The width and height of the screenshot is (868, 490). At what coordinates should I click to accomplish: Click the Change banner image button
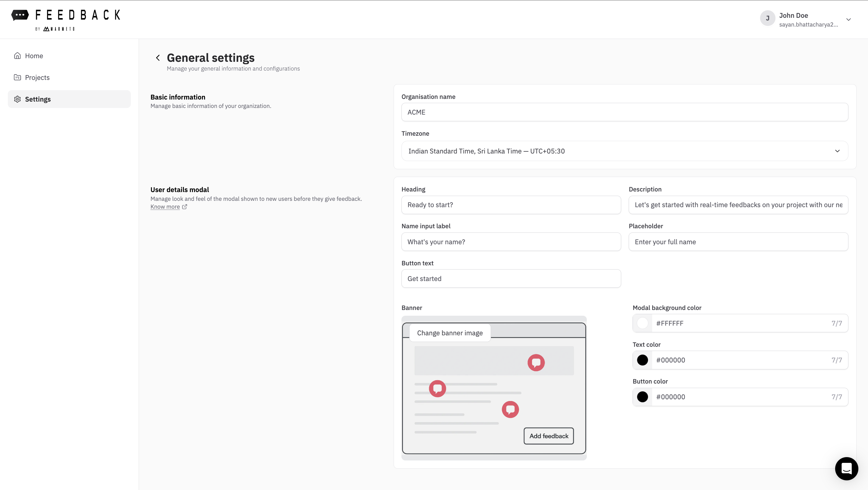pyautogui.click(x=450, y=333)
